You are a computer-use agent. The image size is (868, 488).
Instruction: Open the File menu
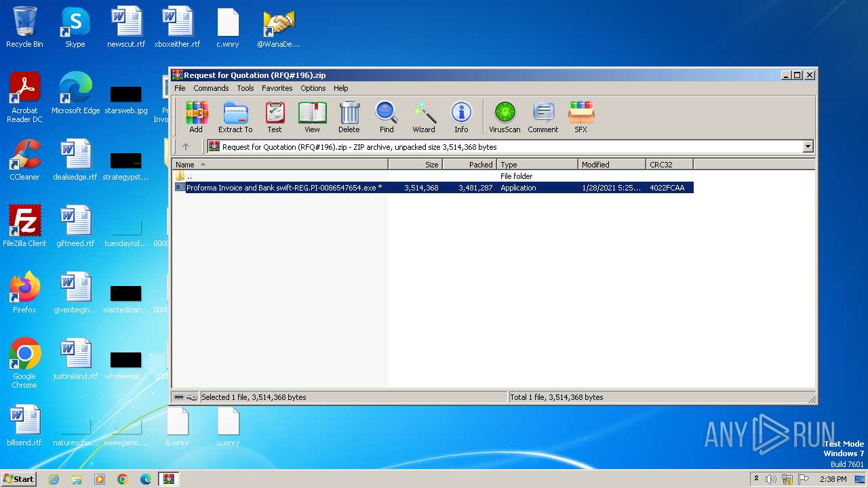pos(180,88)
